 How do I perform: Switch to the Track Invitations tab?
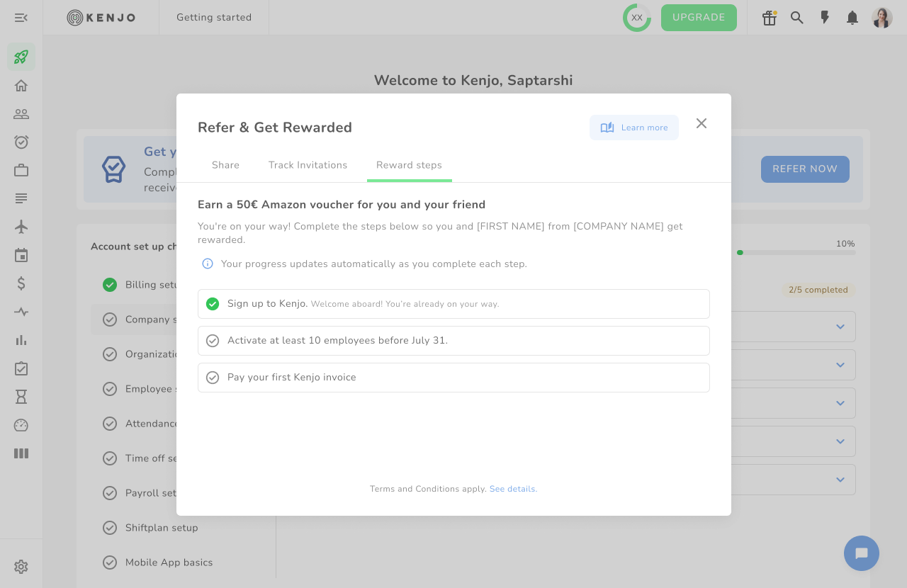[x=308, y=165]
